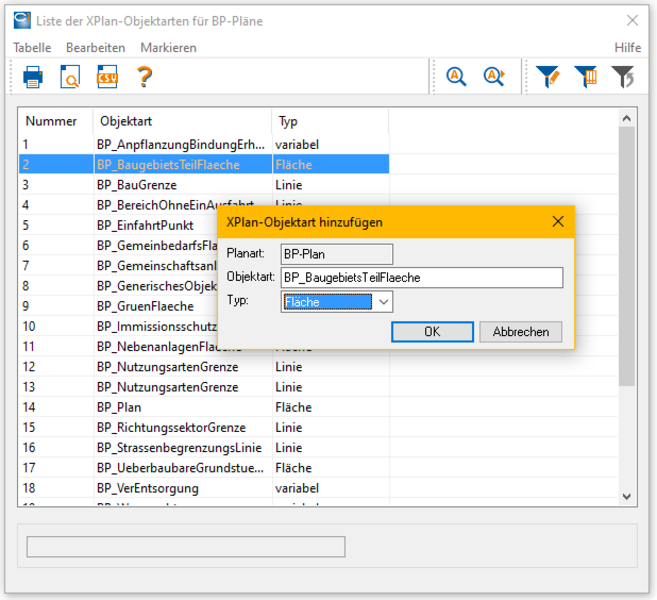Click the scroll down arrow of the table
The image size is (657, 600).
point(627,497)
